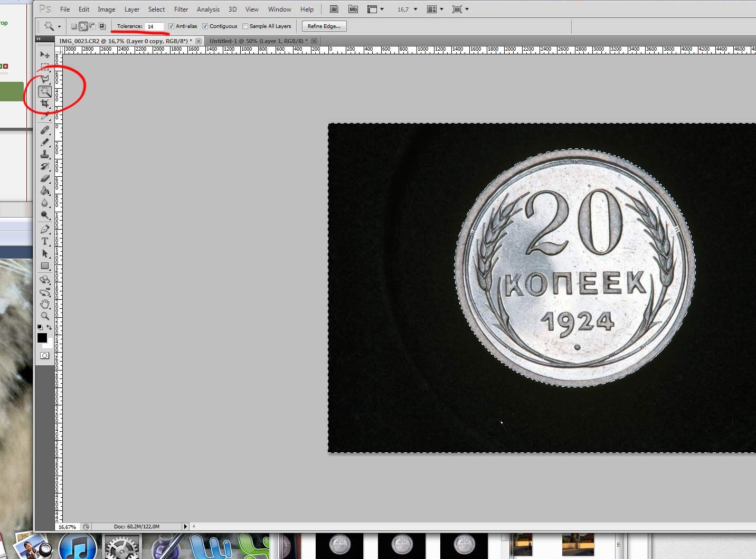Open System Preferences from the Dock
Screen dimensions: 756x559
tap(121, 547)
